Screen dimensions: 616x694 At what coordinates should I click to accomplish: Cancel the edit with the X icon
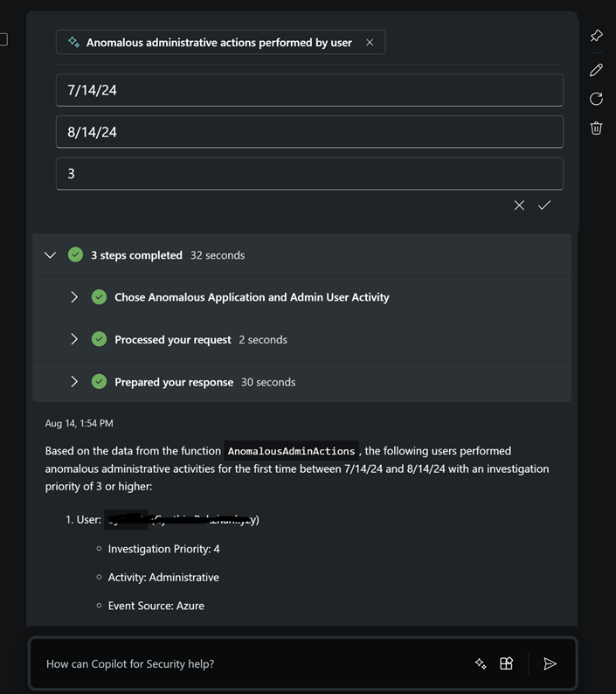pyautogui.click(x=519, y=205)
